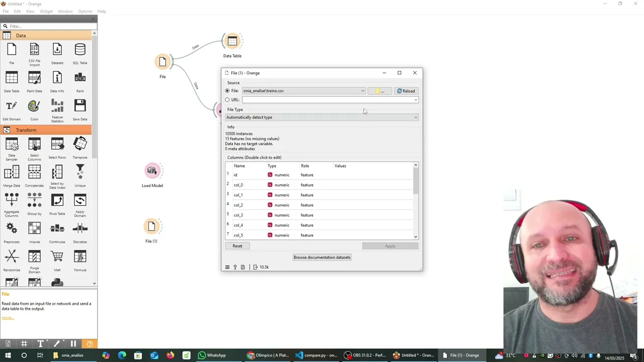Image resolution: width=644 pixels, height=362 pixels.
Task: Click the Reset button
Action: [x=237, y=246]
